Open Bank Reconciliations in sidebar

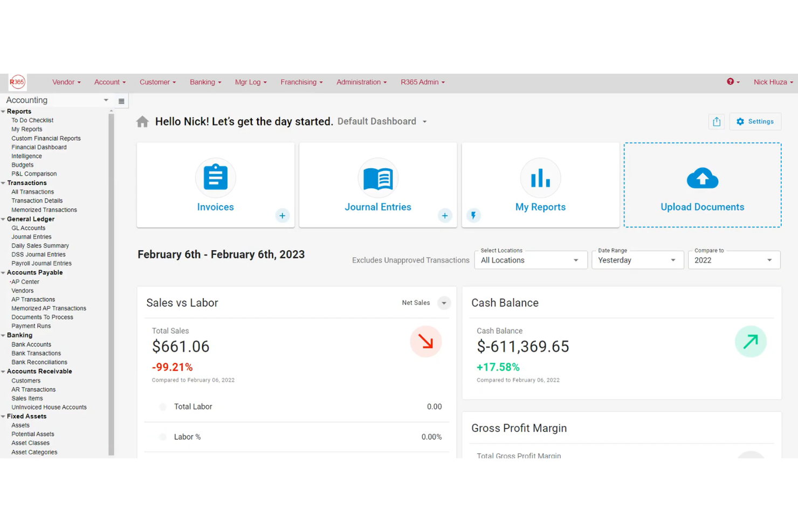[x=39, y=362]
